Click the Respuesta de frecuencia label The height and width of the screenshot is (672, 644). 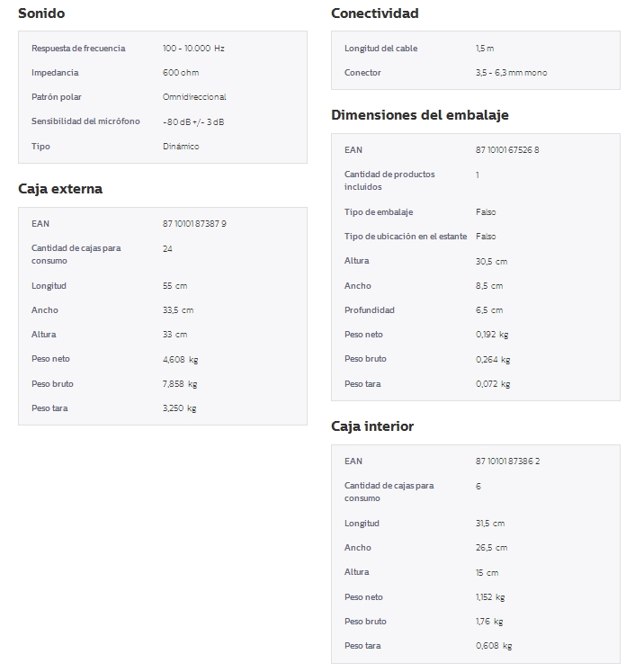tap(78, 49)
